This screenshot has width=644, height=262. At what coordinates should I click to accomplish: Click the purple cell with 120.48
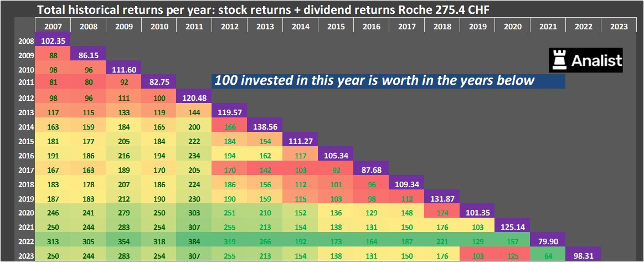[x=194, y=96]
